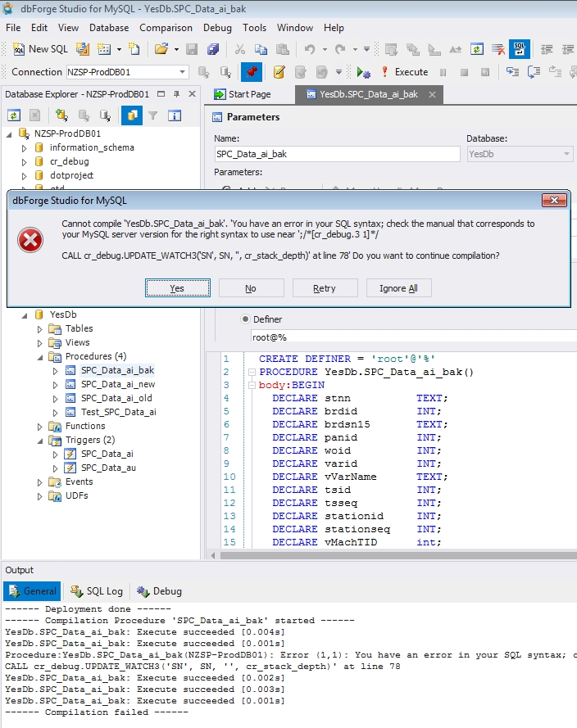
Task: Click the filter funnel icon in Explorer
Action: click(152, 115)
